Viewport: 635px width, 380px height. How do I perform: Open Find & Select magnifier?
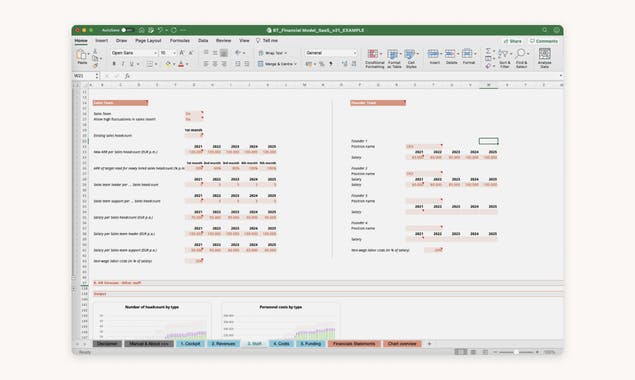pyautogui.click(x=522, y=58)
